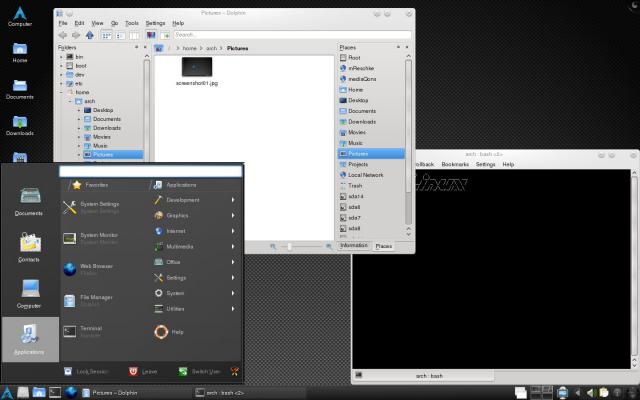Image resolution: width=640 pixels, height=400 pixels.
Task: Launch Web Browser from Favorites
Action: (88, 269)
